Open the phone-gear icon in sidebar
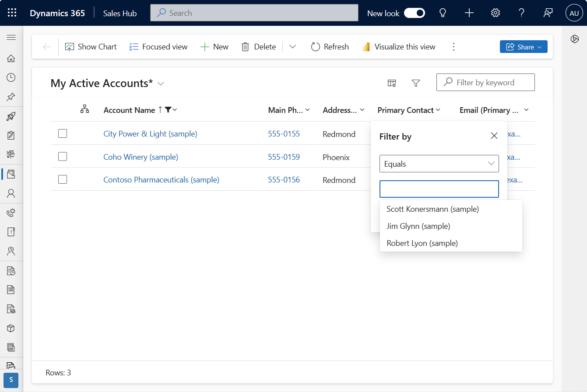Image resolution: width=587 pixels, height=392 pixels. point(11,213)
